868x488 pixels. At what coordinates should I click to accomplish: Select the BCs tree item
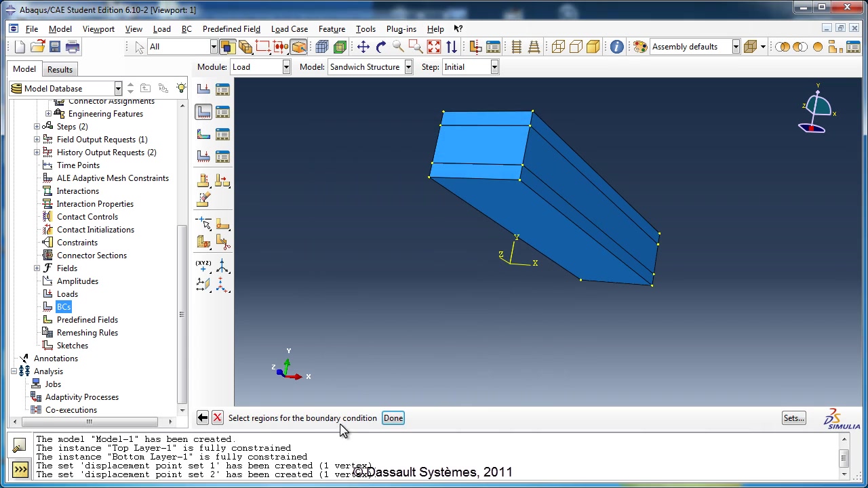pos(64,307)
